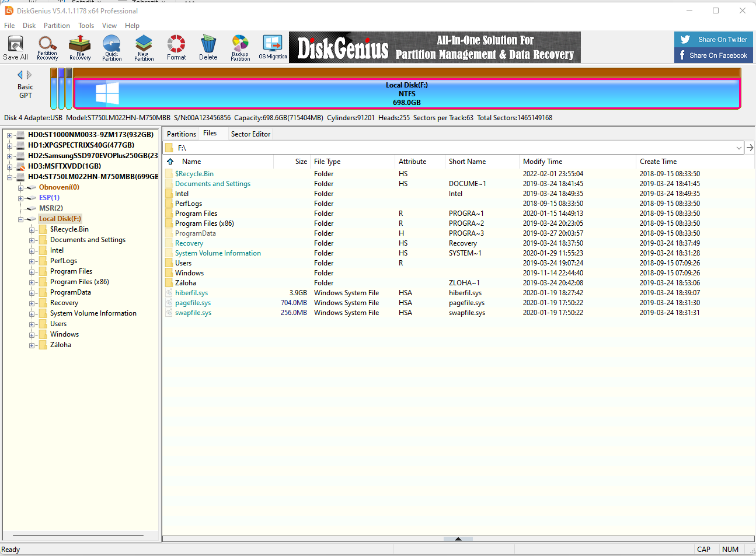The height and width of the screenshot is (556, 756).
Task: Click the Format partition icon
Action: pos(176,47)
